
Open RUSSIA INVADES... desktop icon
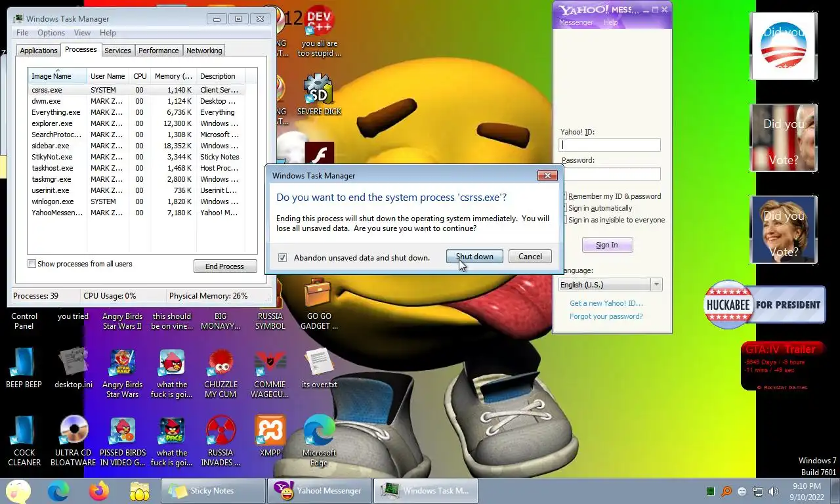[220, 441]
